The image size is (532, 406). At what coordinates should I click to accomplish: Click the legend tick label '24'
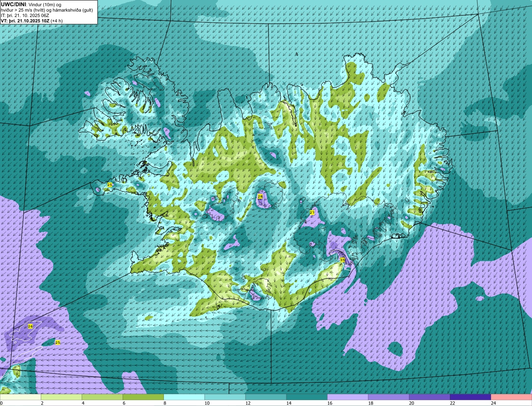(x=493, y=403)
